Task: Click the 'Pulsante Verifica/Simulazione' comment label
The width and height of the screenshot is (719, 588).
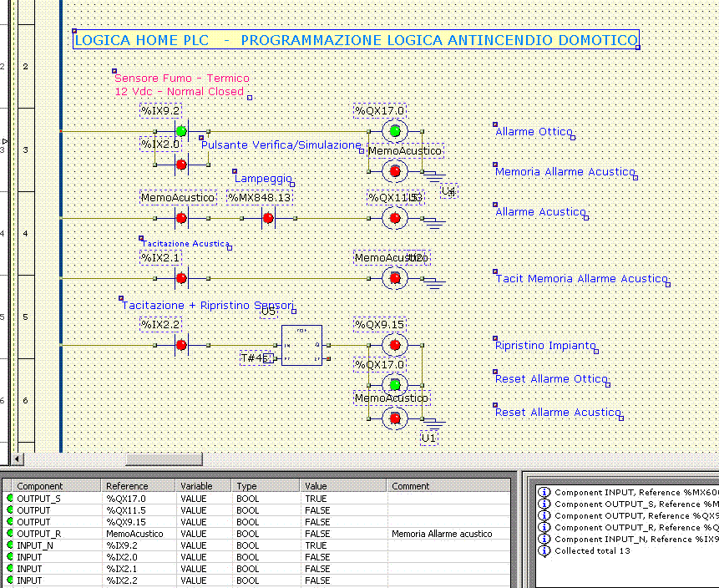Action: pos(281,145)
